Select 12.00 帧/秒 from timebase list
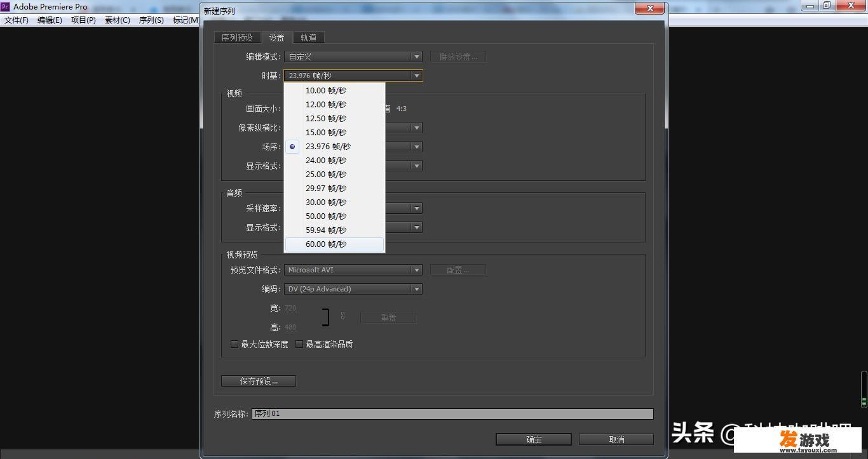The height and width of the screenshot is (459, 868). tap(334, 105)
